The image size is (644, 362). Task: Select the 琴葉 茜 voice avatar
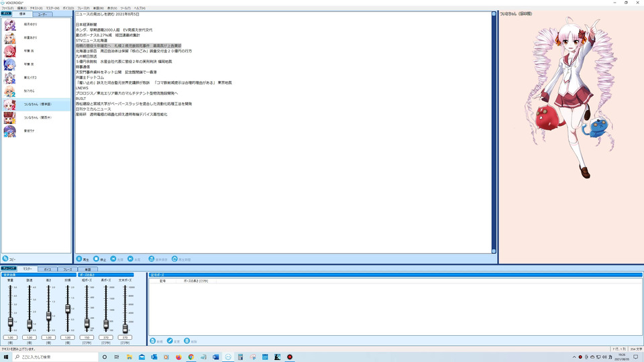point(9,52)
